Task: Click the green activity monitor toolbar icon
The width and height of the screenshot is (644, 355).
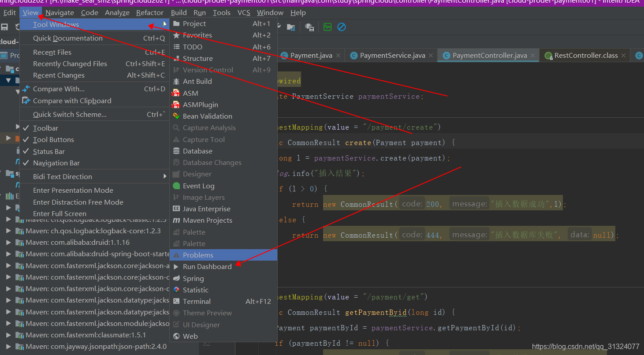Action: (x=327, y=27)
